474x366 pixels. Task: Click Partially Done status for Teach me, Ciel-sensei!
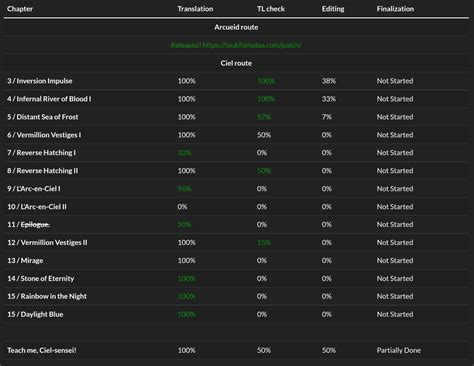tap(399, 350)
